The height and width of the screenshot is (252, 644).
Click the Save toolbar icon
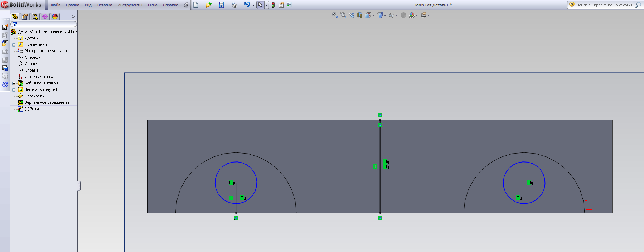[222, 5]
